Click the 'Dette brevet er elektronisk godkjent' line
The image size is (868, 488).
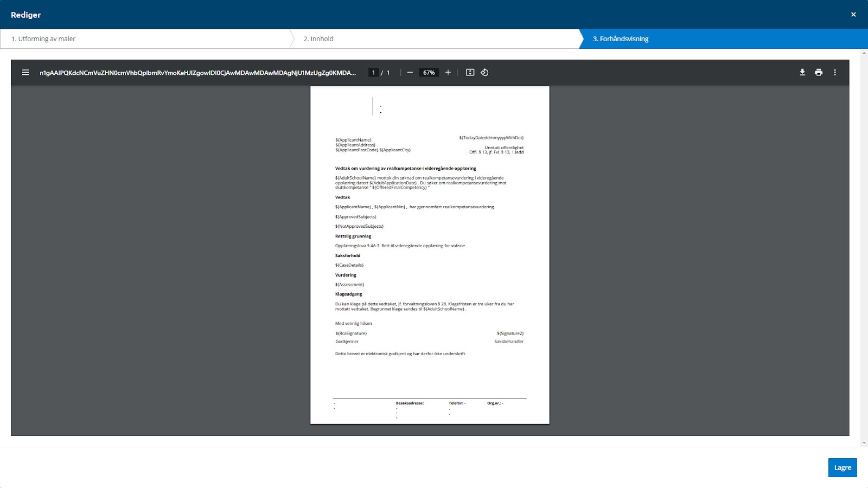point(400,354)
